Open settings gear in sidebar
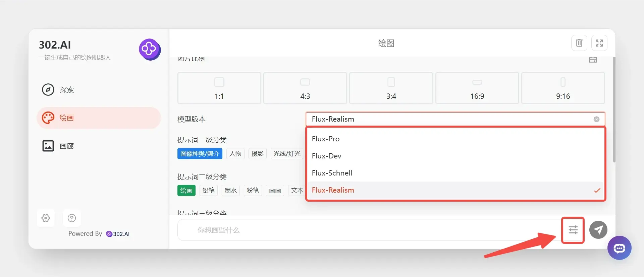 [46, 218]
